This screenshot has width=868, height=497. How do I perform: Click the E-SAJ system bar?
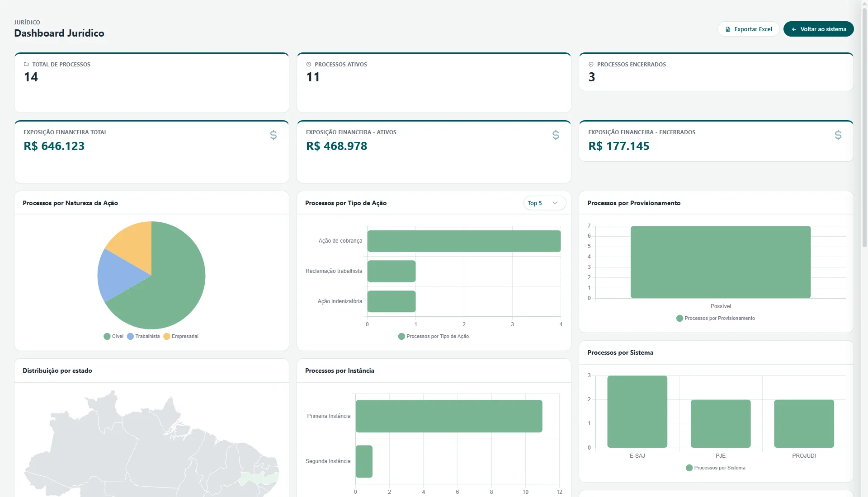[x=637, y=412]
